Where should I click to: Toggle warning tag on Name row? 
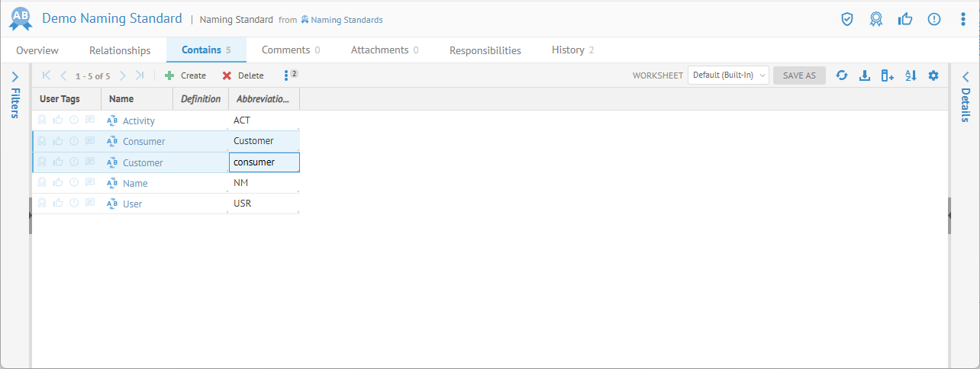coord(74,183)
